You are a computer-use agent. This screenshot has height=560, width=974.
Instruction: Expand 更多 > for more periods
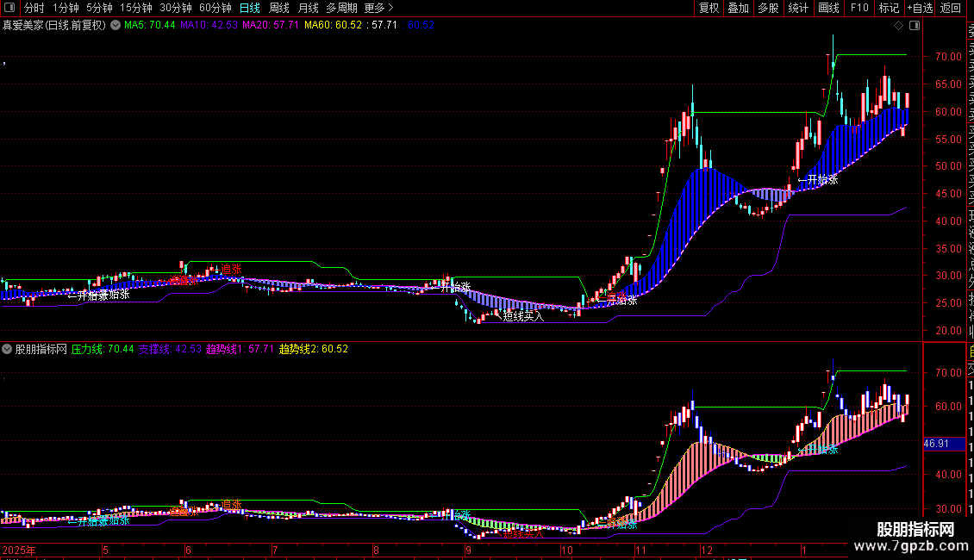click(379, 8)
